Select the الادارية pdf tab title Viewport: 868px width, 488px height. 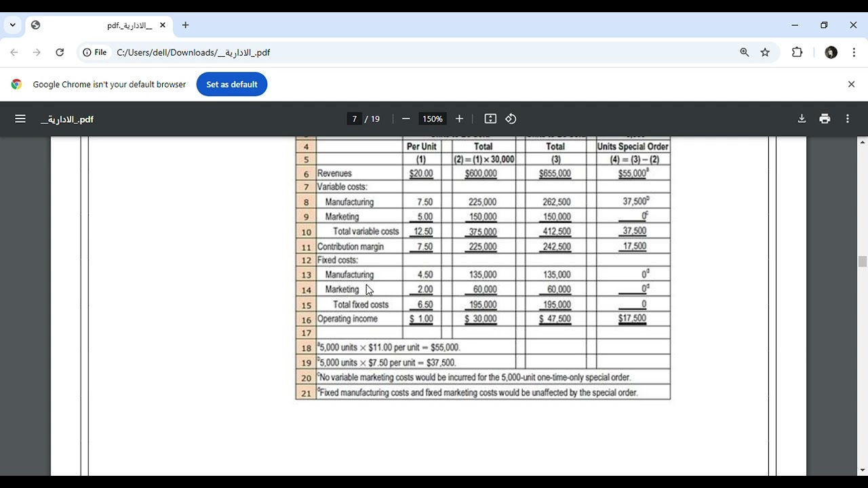(x=130, y=25)
